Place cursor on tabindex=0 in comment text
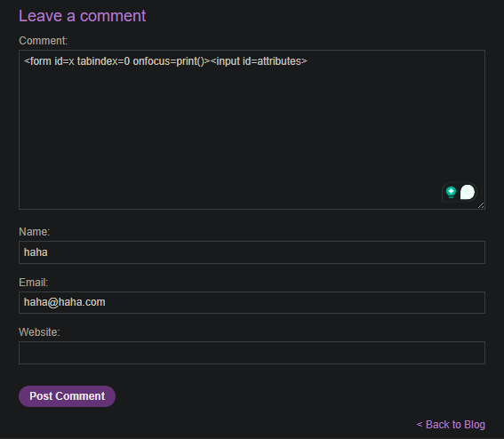This screenshot has height=439, width=504. click(x=103, y=61)
